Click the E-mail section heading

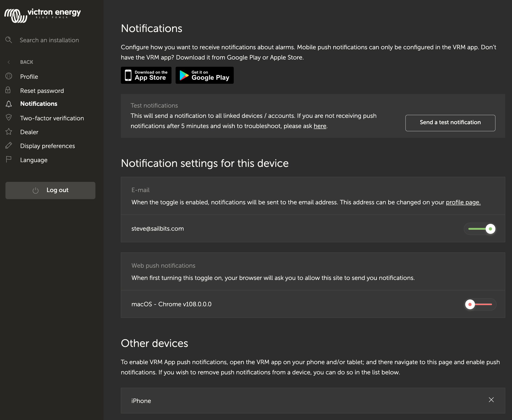pyautogui.click(x=140, y=190)
